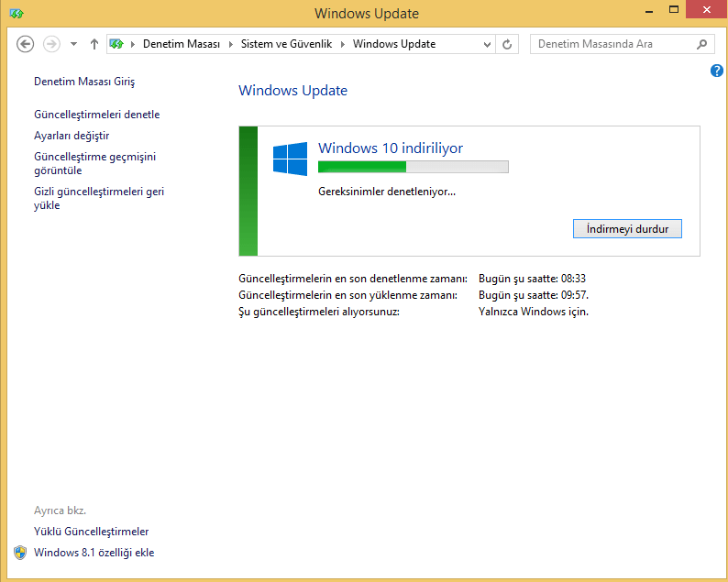Click Güncelleştirmelerin en son denetlenme zamanı label

(353, 279)
